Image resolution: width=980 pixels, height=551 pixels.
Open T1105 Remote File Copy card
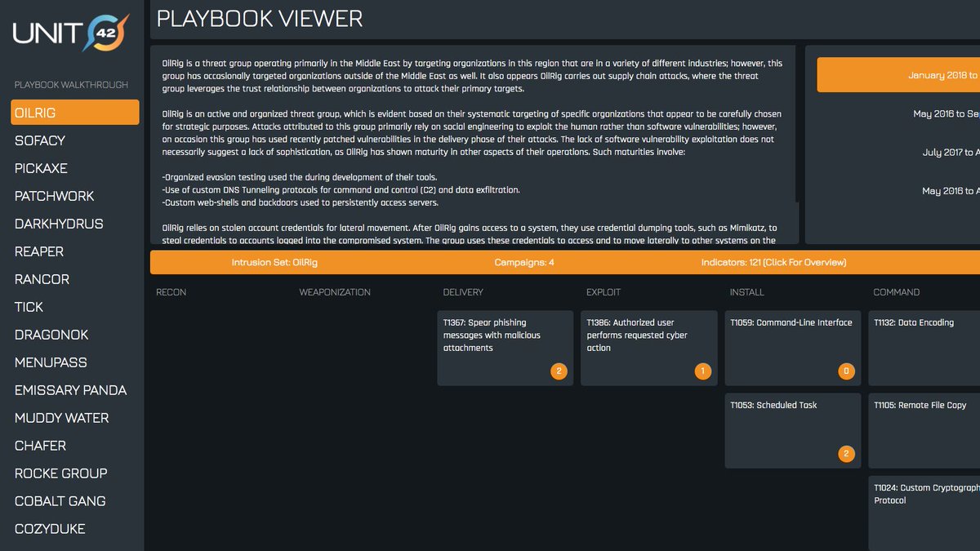tap(924, 431)
